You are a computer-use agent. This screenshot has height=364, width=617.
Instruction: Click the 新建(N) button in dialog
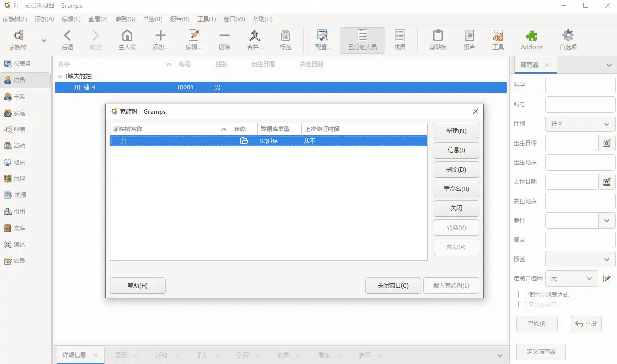click(x=456, y=131)
